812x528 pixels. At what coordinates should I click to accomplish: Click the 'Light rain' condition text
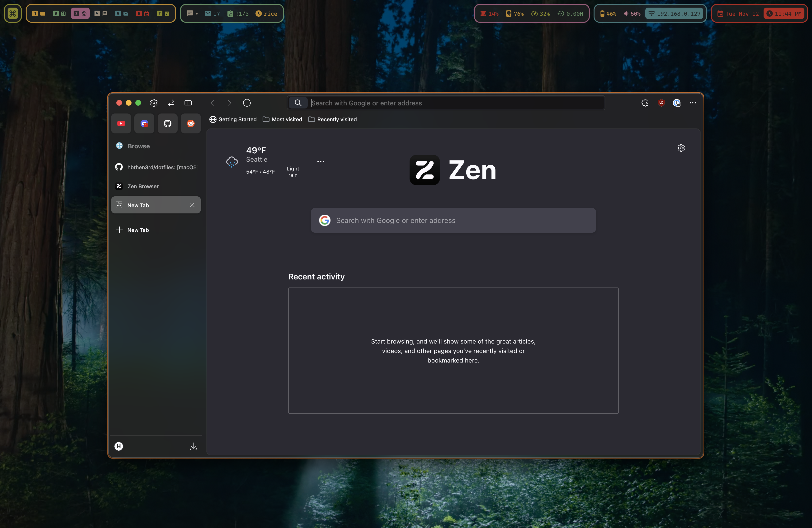293,172
